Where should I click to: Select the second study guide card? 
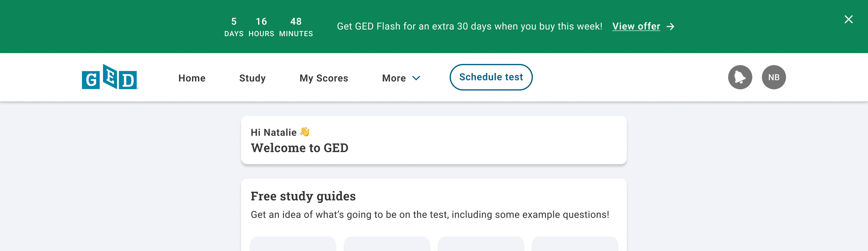click(387, 244)
